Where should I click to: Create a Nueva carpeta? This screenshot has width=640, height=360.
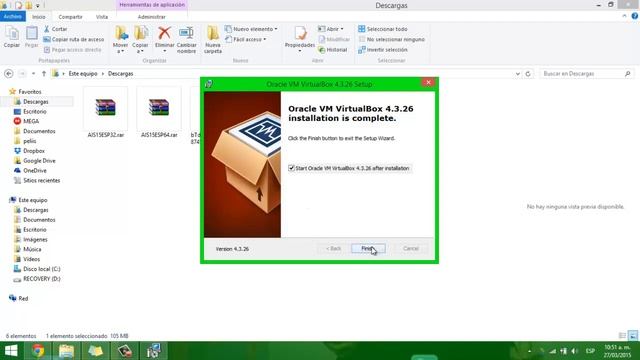point(213,40)
